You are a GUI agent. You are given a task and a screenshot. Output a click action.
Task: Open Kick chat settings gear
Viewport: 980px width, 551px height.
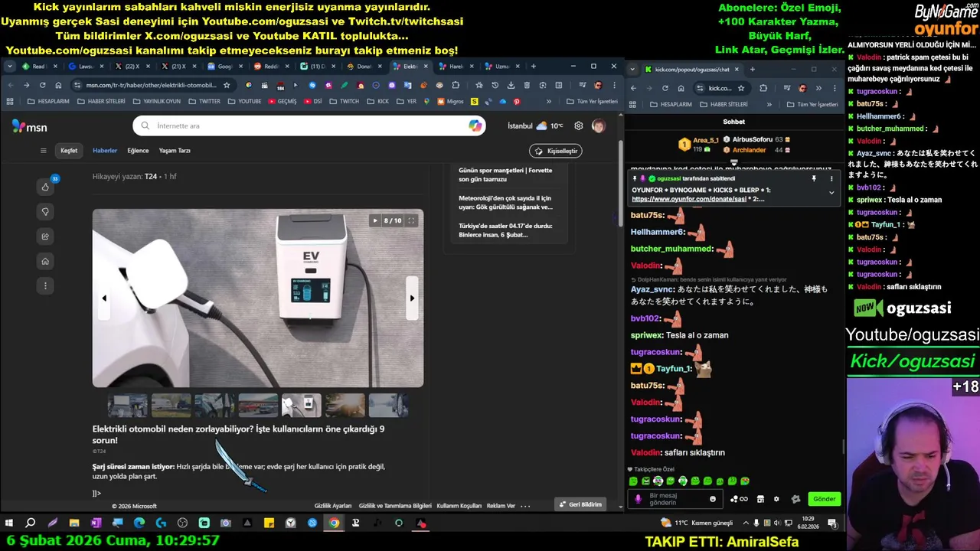tap(776, 499)
